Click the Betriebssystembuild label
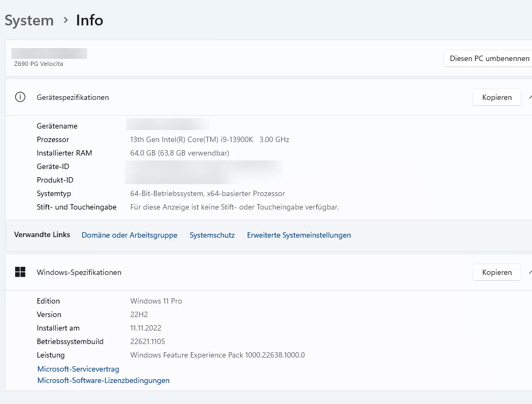 pyautogui.click(x=70, y=342)
